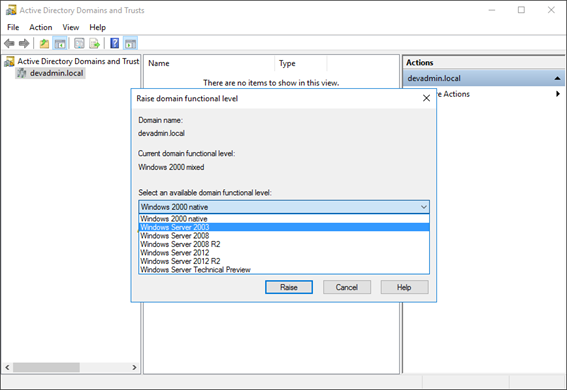Choose Windows Server 2012 functional level
The image size is (567, 390).
point(284,253)
